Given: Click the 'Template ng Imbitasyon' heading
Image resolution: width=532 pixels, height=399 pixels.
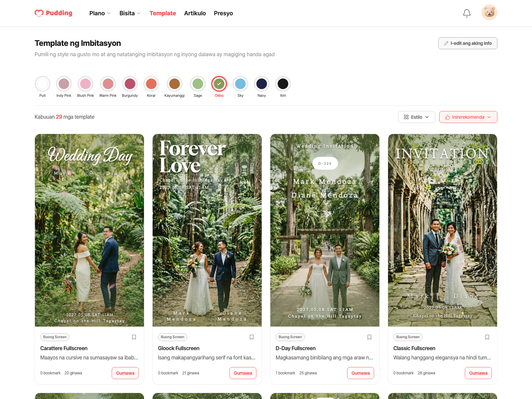Looking at the screenshot, I should [x=78, y=43].
